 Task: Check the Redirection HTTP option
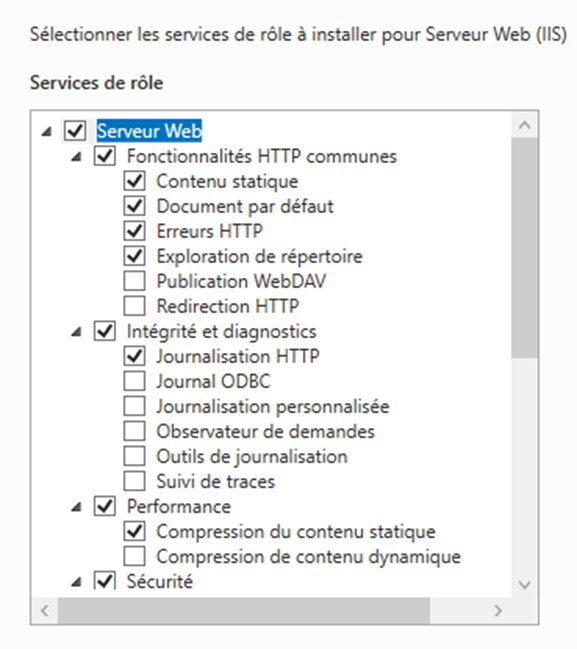click(x=135, y=306)
